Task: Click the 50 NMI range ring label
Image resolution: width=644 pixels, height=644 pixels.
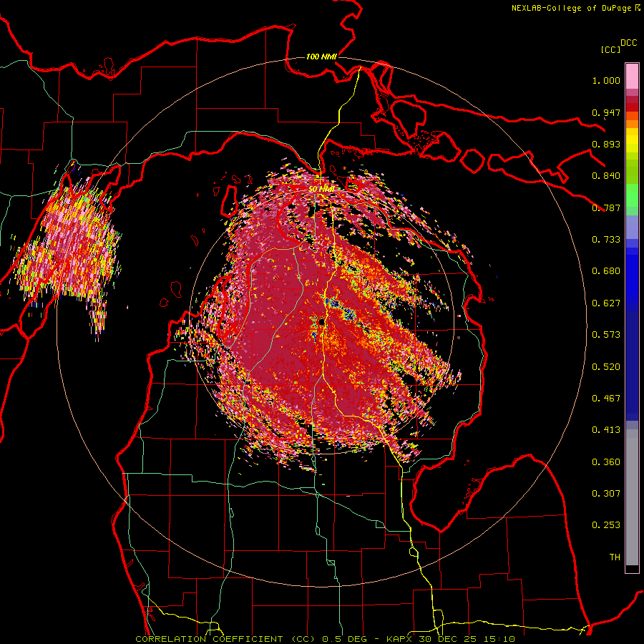Action: (x=321, y=189)
